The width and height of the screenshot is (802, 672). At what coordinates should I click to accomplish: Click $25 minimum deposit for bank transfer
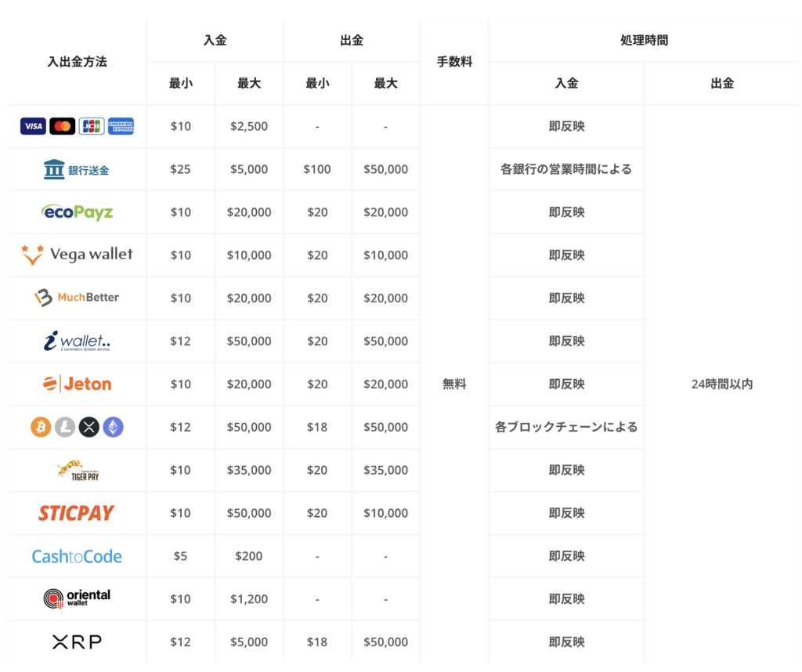point(181,169)
